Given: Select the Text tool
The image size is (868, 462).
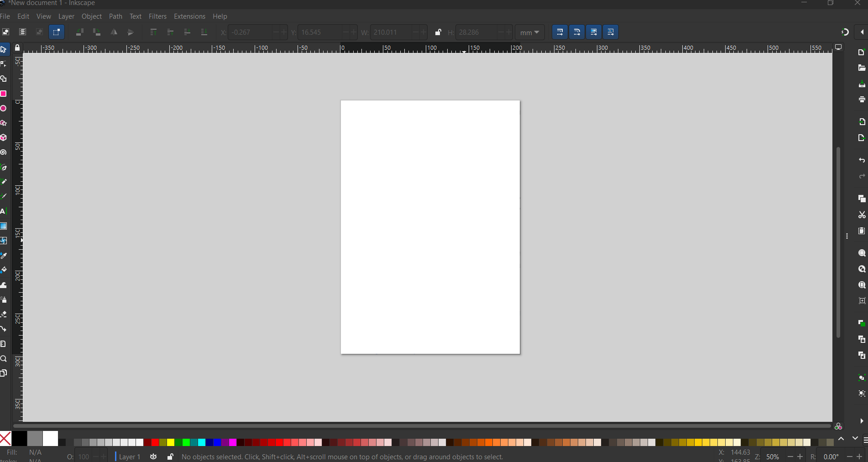Looking at the screenshot, I should pyautogui.click(x=4, y=211).
